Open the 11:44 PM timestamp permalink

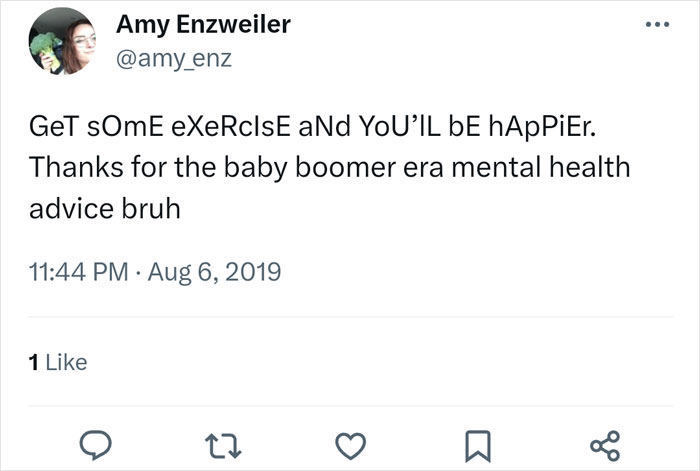point(79,272)
